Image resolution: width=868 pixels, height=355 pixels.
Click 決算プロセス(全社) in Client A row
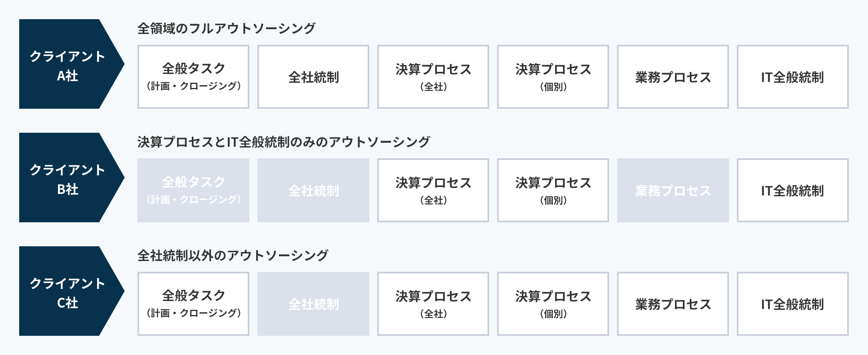point(433,77)
